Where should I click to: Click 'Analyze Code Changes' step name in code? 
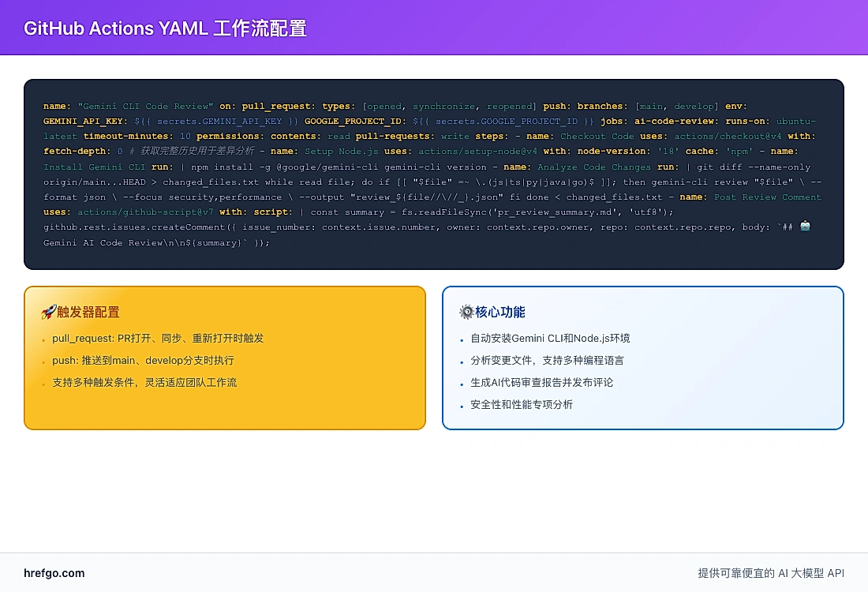click(594, 167)
